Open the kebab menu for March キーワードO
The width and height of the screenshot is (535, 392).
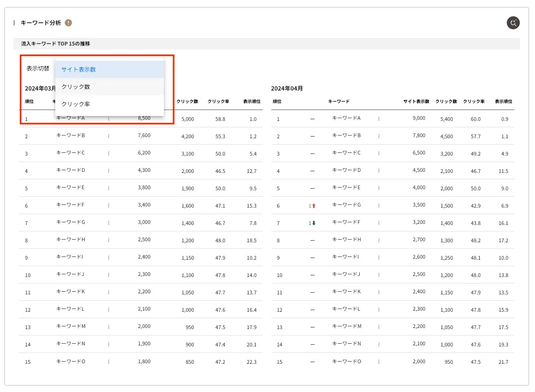click(x=109, y=362)
